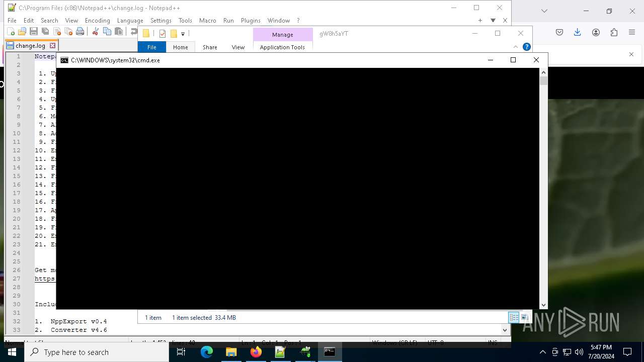The width and height of the screenshot is (644, 362).
Task: Open Notepad++ Plugins menu
Action: [251, 21]
